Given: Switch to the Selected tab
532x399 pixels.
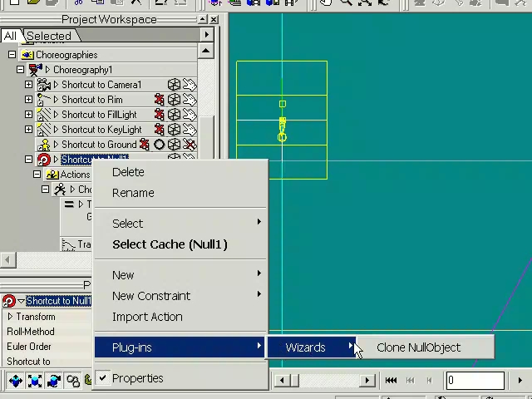Looking at the screenshot, I should [x=48, y=36].
